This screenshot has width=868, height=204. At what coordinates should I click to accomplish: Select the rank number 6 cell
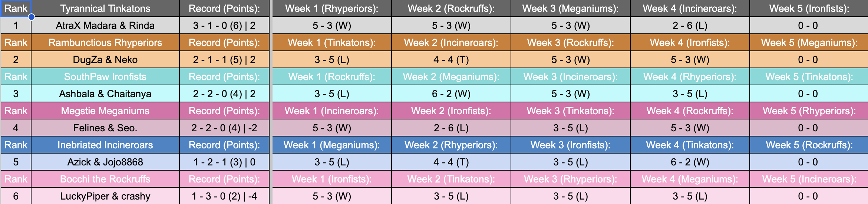coord(16,196)
